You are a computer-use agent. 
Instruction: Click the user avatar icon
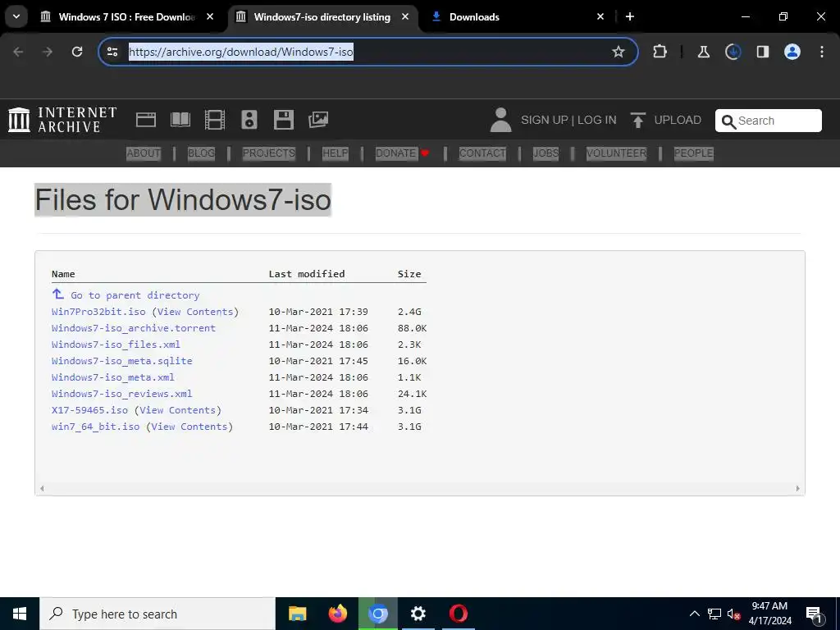[501, 120]
